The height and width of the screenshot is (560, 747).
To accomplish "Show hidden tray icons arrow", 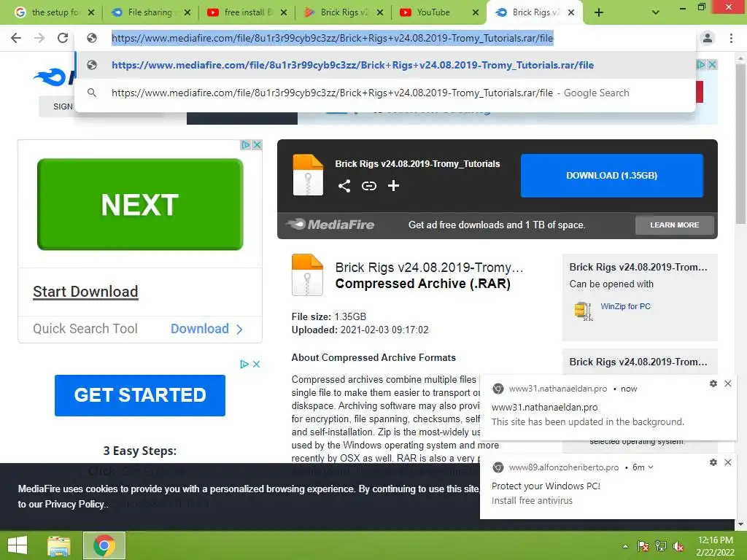I will point(625,546).
